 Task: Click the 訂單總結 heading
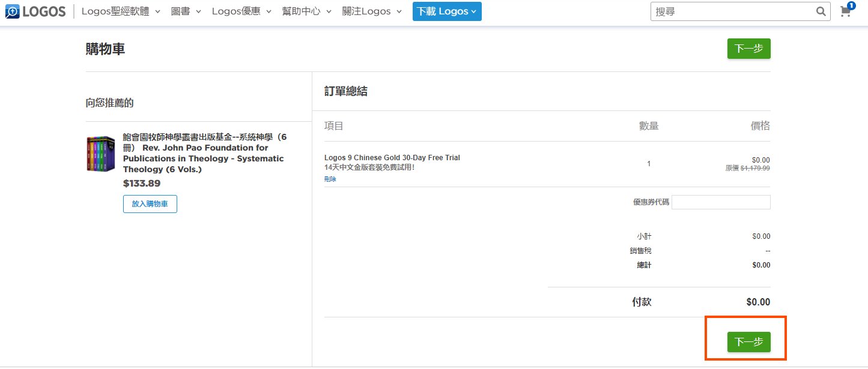pos(345,91)
